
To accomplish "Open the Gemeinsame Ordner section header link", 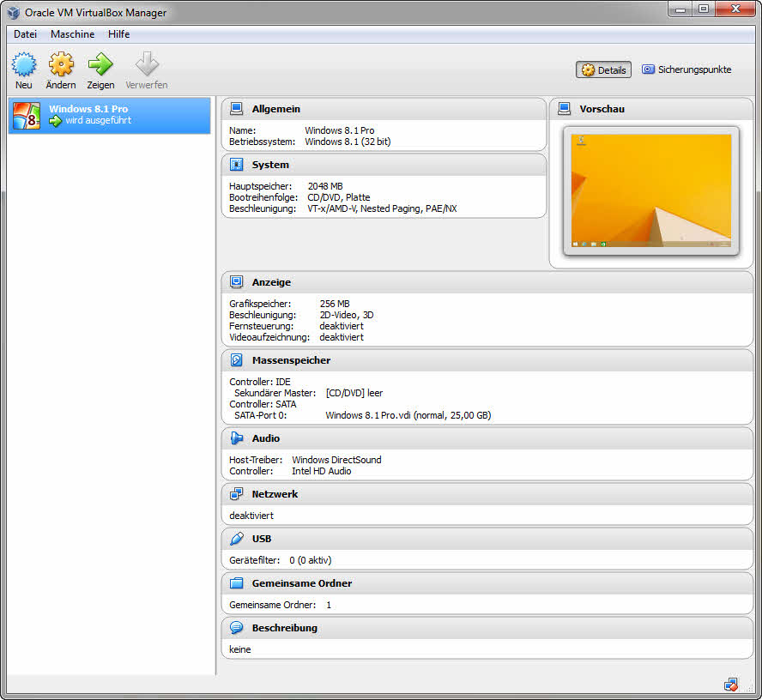I will (302, 583).
